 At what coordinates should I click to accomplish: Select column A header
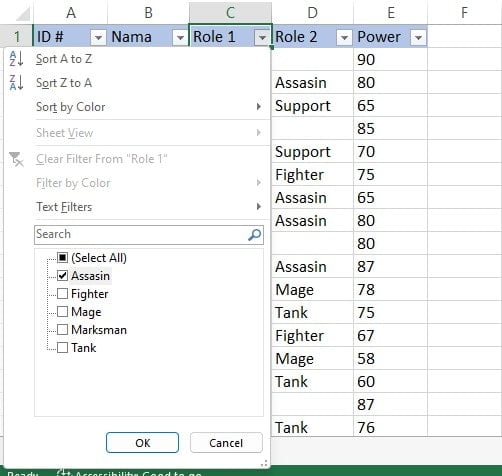tap(70, 13)
